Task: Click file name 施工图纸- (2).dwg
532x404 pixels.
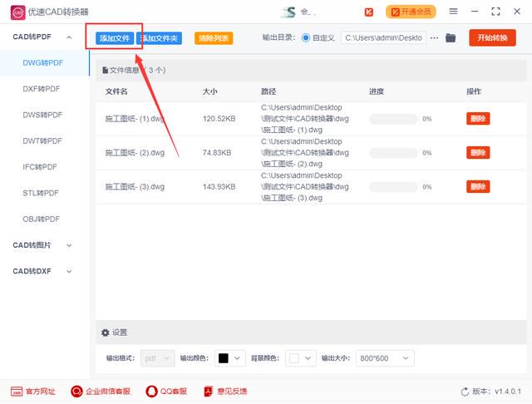Action: click(135, 153)
